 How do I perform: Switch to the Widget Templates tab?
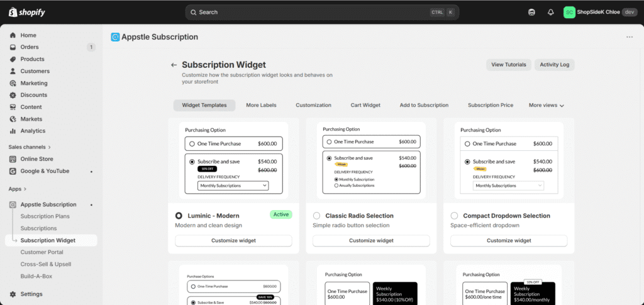pyautogui.click(x=204, y=105)
